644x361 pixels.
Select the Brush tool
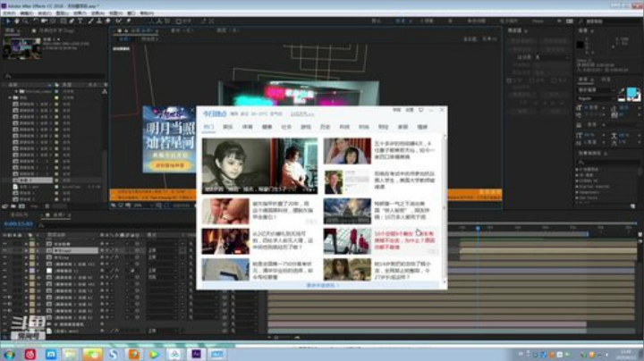coord(90,21)
